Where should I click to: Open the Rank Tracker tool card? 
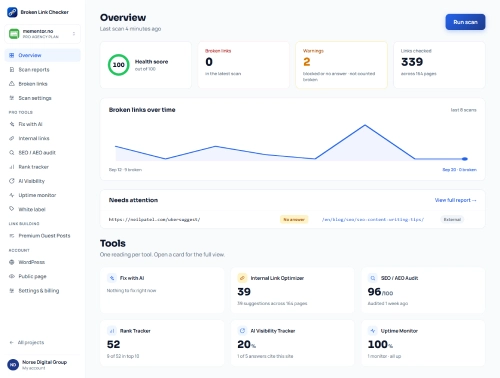pos(162,343)
